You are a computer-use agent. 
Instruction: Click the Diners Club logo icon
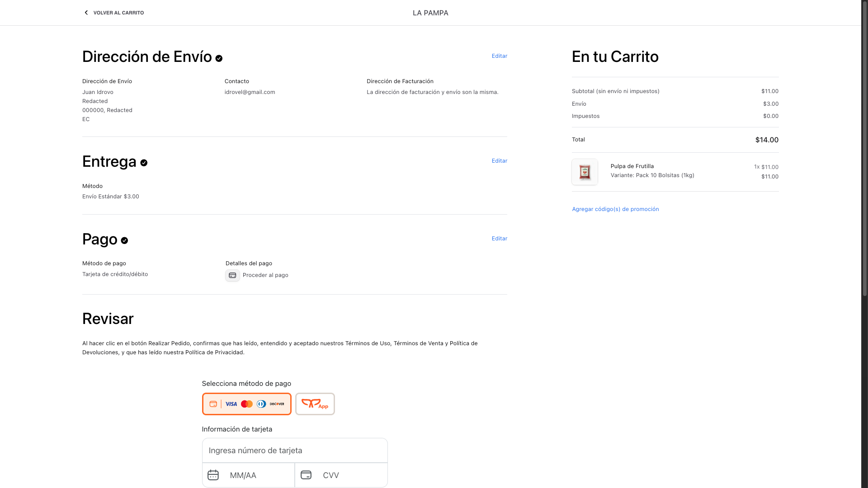(x=261, y=404)
